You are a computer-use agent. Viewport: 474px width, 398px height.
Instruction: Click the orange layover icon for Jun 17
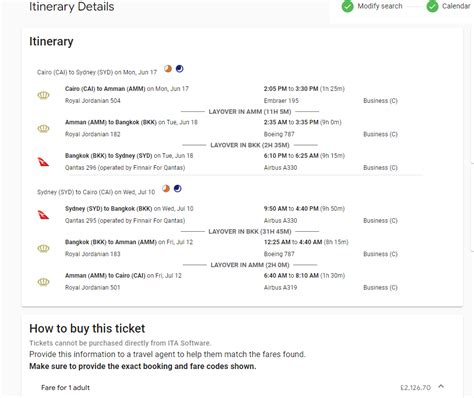tap(168, 69)
